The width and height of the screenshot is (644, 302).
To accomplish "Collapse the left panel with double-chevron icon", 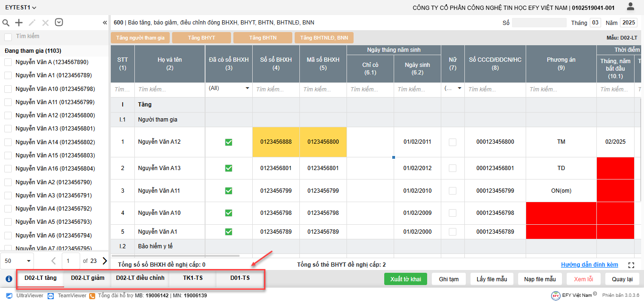I will click(x=105, y=23).
